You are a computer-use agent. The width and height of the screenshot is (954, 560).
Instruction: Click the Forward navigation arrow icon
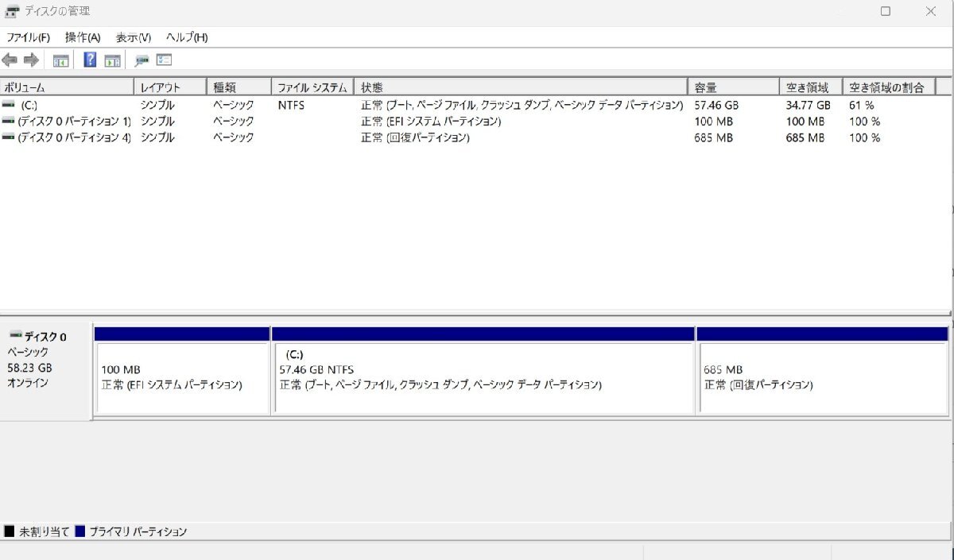(x=31, y=60)
